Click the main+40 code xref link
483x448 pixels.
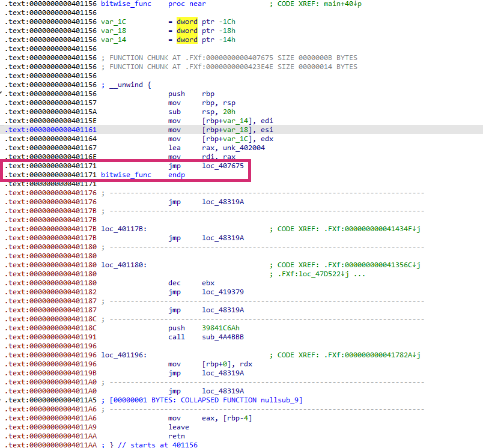pos(342,4)
